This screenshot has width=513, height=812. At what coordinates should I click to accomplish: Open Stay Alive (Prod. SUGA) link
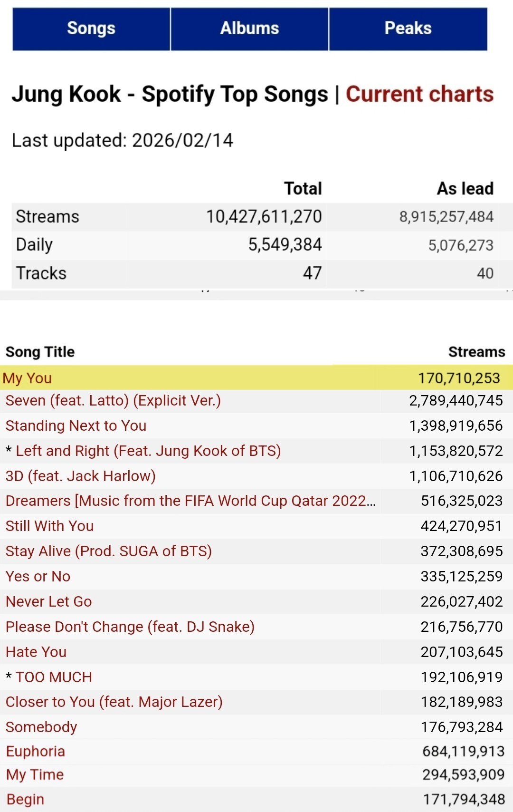coord(109,551)
